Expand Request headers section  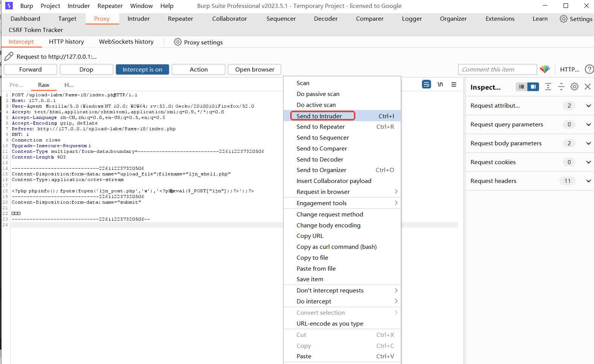588,181
